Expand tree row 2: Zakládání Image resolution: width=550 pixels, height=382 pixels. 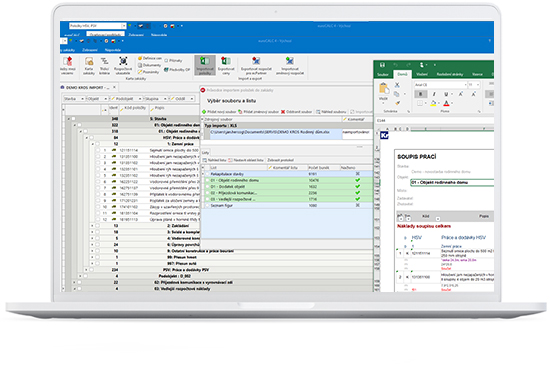click(x=92, y=226)
